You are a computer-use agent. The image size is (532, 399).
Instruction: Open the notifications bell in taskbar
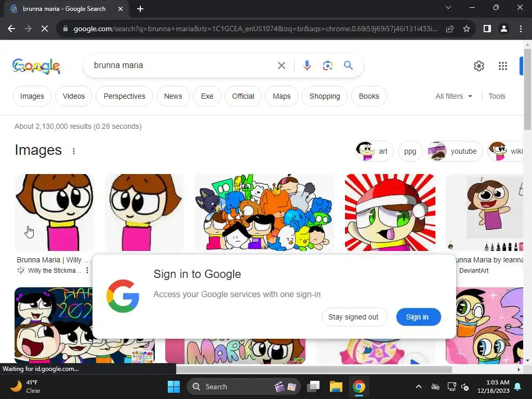[518, 387]
